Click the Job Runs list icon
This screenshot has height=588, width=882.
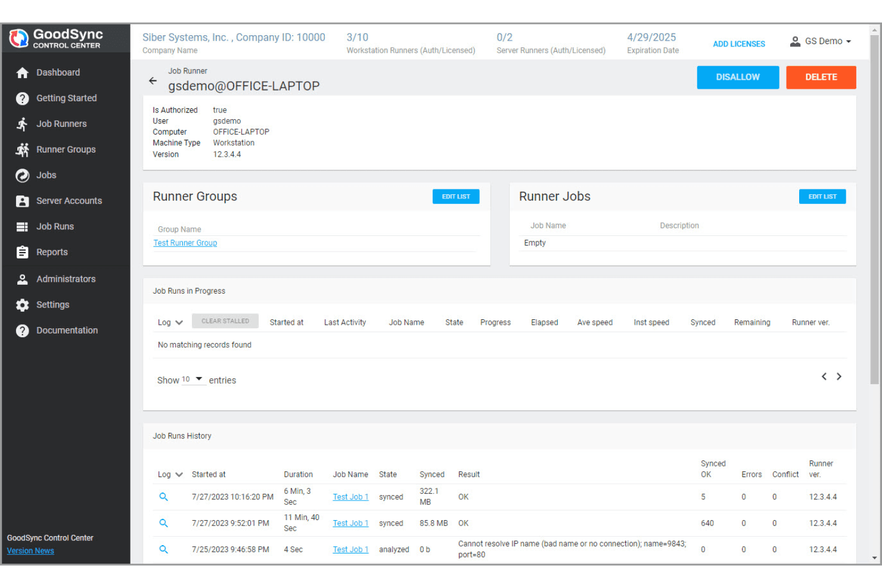click(22, 226)
